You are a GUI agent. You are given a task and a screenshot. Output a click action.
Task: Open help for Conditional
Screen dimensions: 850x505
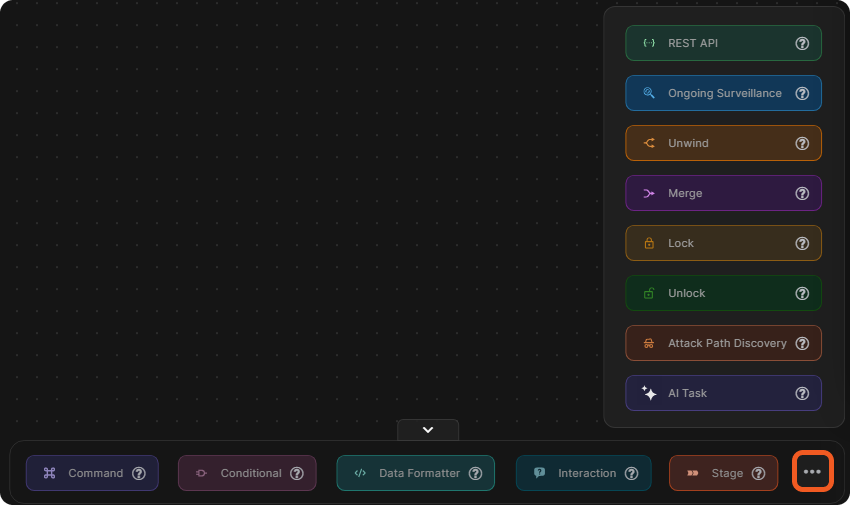point(297,473)
